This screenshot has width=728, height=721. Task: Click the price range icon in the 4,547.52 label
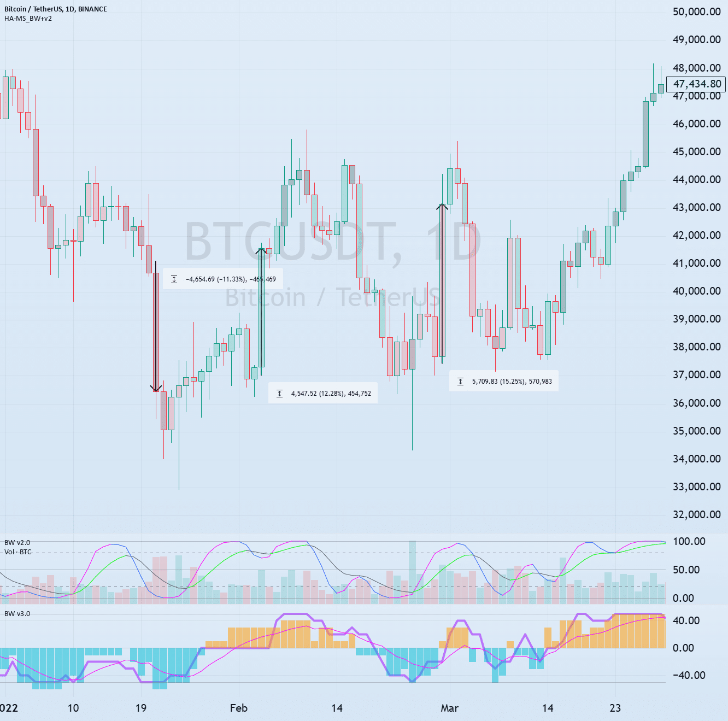click(280, 394)
